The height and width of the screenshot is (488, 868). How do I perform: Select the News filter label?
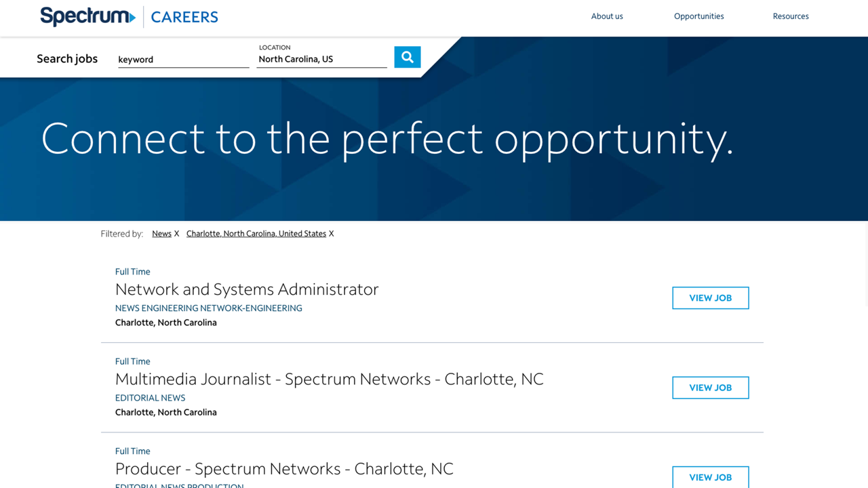(161, 233)
